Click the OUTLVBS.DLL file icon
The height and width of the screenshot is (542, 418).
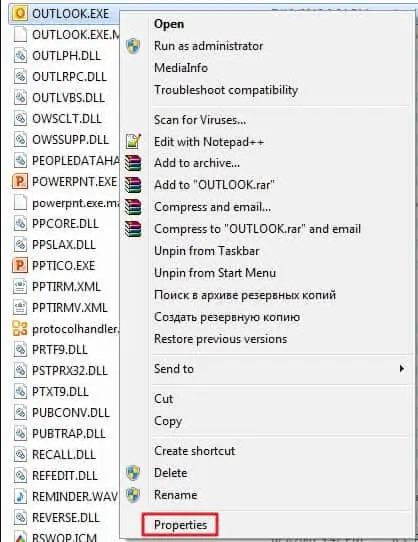[20, 97]
